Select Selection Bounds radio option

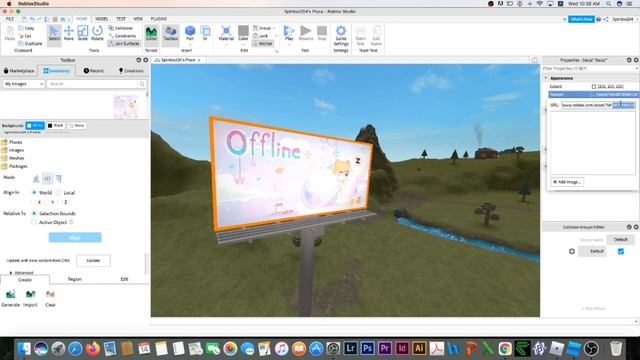coord(34,213)
